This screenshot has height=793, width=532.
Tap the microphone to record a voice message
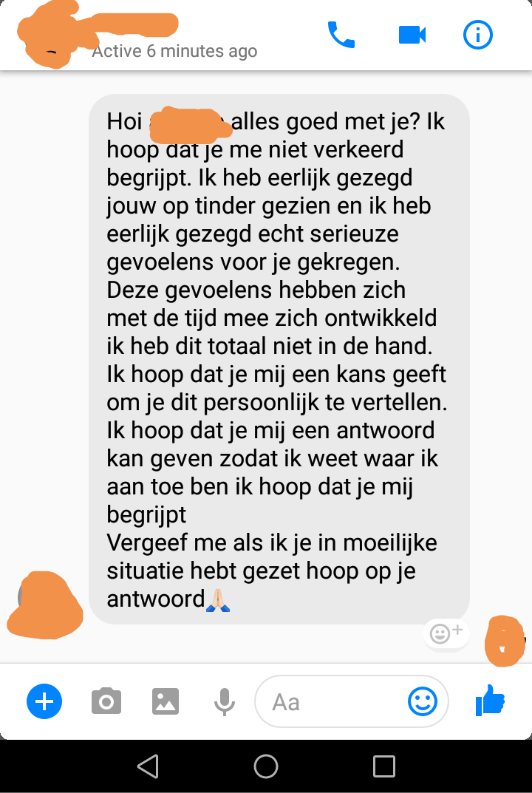(x=225, y=702)
